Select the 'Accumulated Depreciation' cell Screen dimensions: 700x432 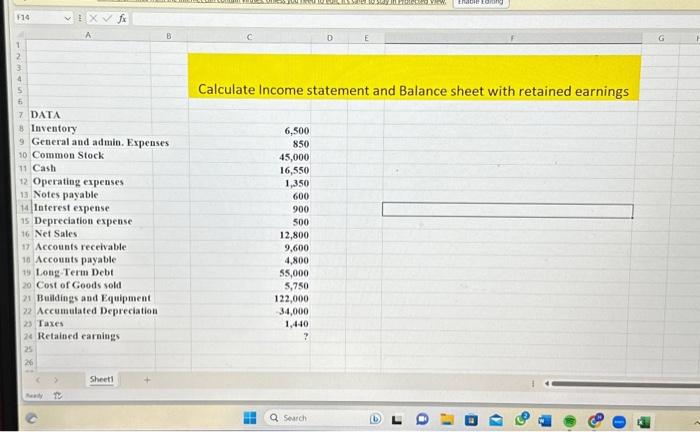(x=97, y=311)
